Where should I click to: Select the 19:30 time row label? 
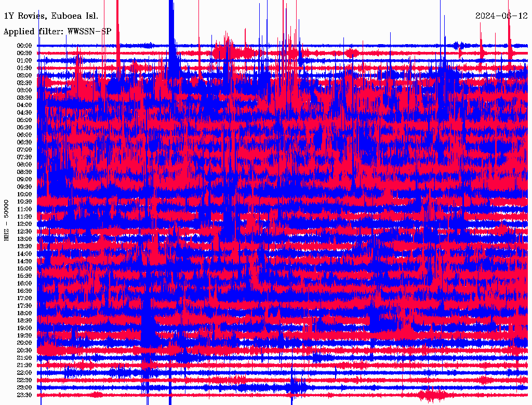[24, 335]
